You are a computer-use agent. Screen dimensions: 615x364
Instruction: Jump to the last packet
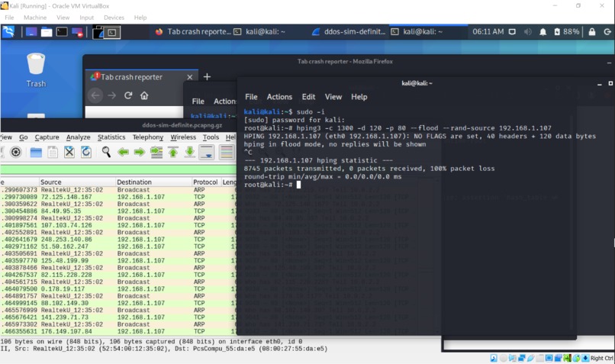tap(190, 152)
